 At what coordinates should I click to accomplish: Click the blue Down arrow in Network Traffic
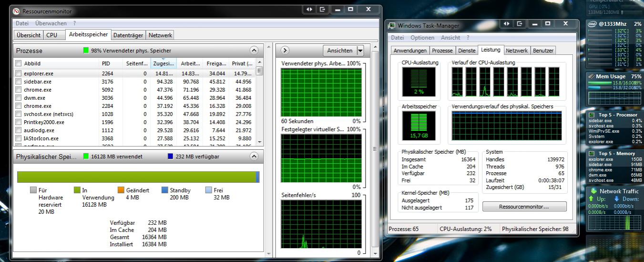point(616,199)
